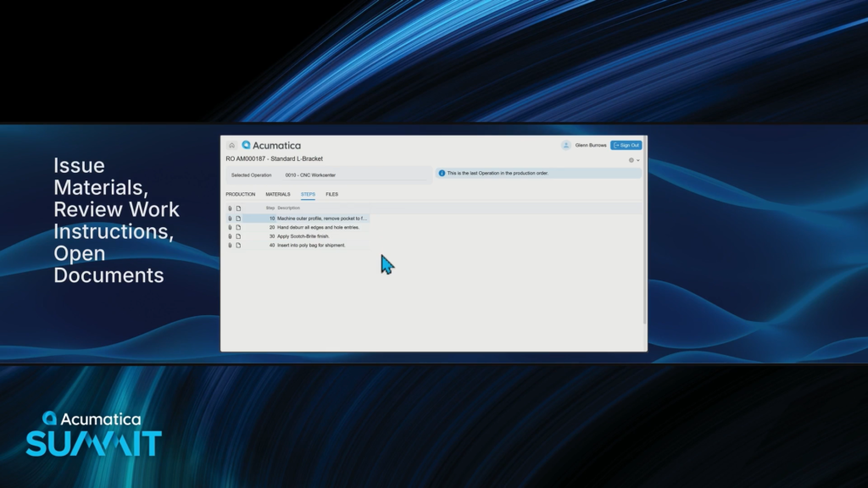Open the note icon for step 40
This screenshot has height=488, width=868.
pos(239,246)
